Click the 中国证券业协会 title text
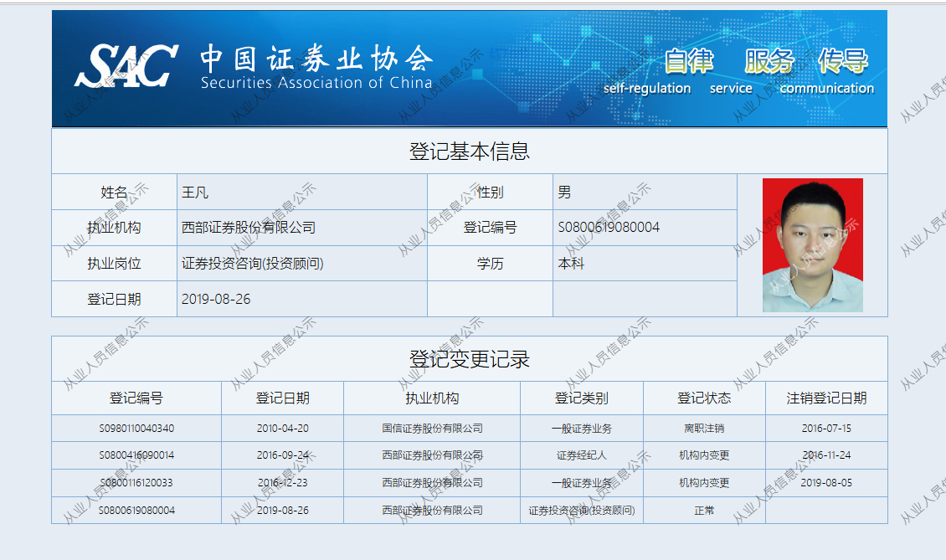This screenshot has width=946, height=560. (x=316, y=59)
